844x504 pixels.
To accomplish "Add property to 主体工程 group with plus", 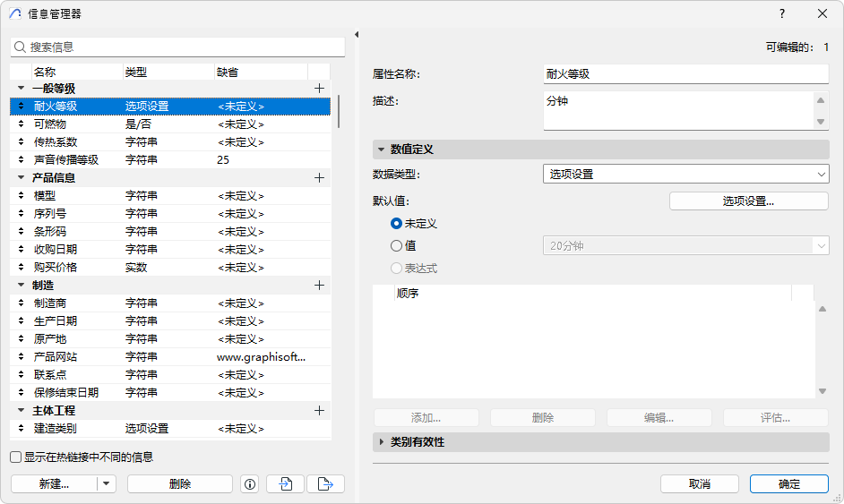I will click(x=319, y=410).
